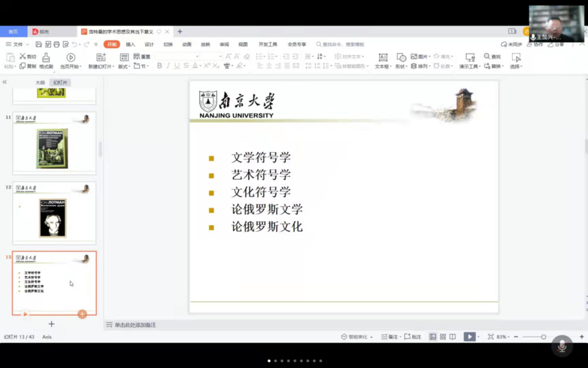This screenshot has height=368, width=588.
Task: Click the fit-to-window zoom icon
Action: click(491, 337)
